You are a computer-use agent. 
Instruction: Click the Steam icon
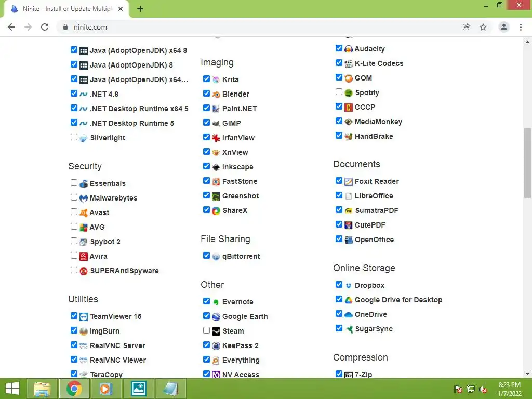[216, 331]
